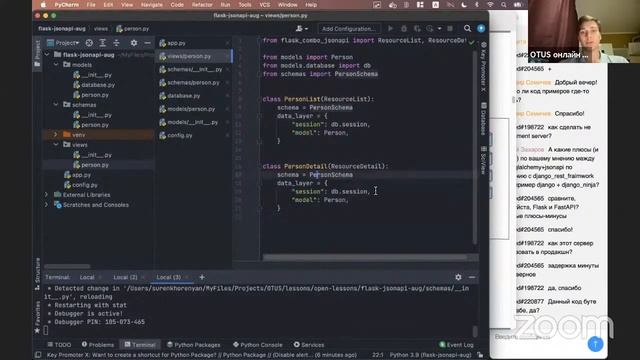640x360 pixels.
Task: Click Python 3.9 interpreter in status bar
Action: tap(430, 355)
